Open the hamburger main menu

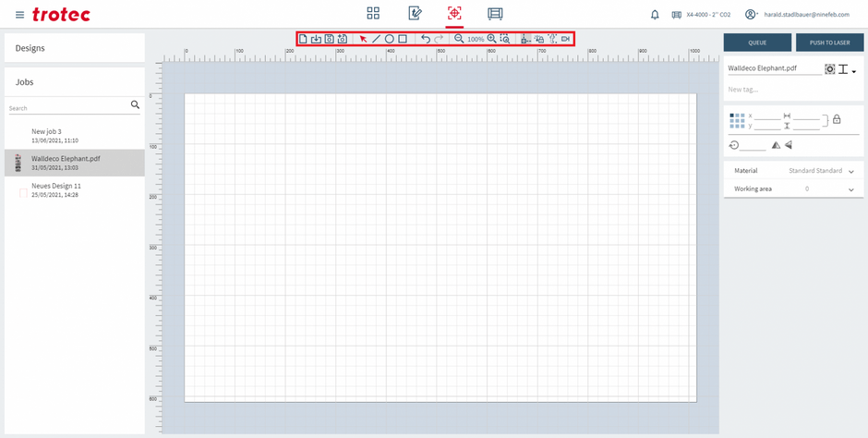coord(20,15)
